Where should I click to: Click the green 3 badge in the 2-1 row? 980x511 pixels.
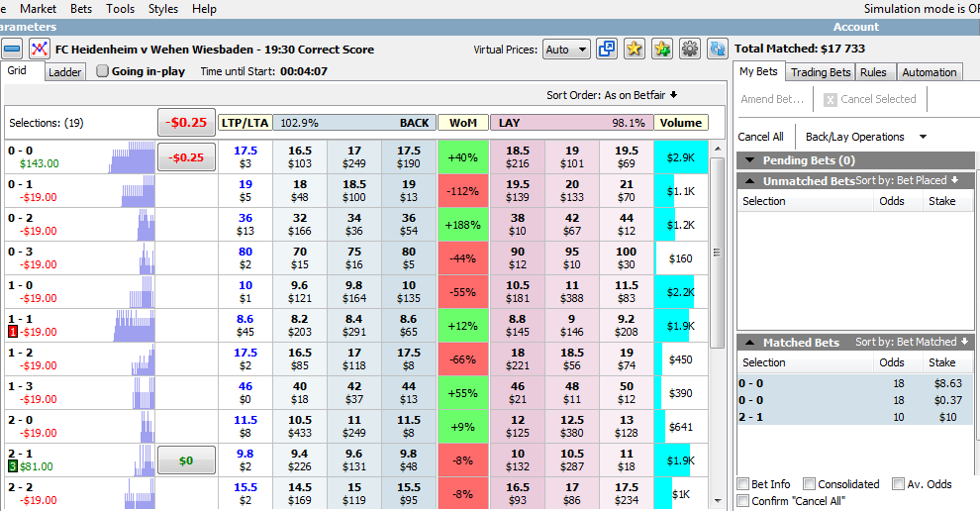tap(13, 466)
